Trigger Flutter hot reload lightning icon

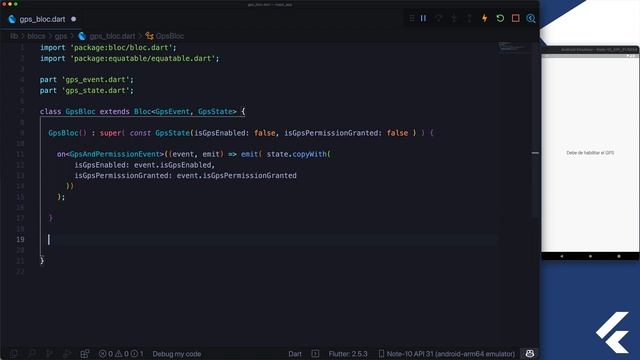(484, 18)
